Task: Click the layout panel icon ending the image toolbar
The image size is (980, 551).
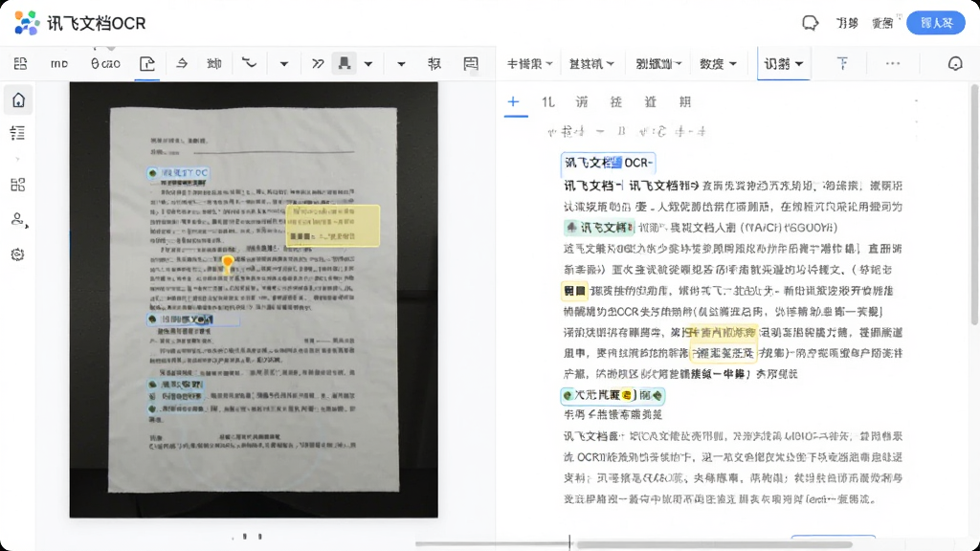Action: (471, 63)
